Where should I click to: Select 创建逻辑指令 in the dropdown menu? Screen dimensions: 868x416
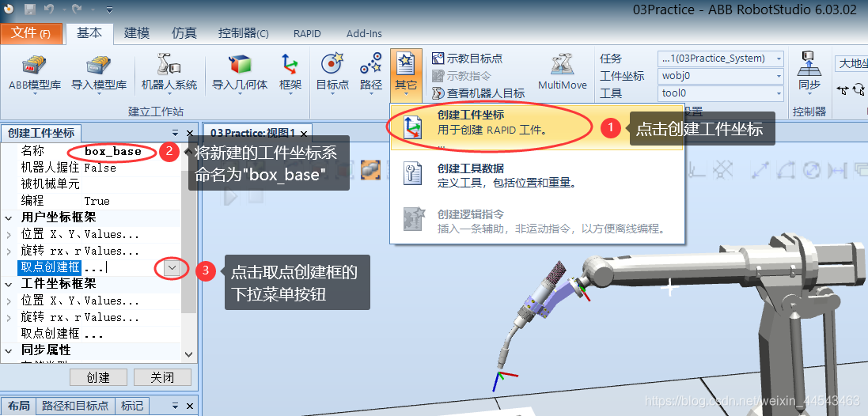tap(536, 221)
